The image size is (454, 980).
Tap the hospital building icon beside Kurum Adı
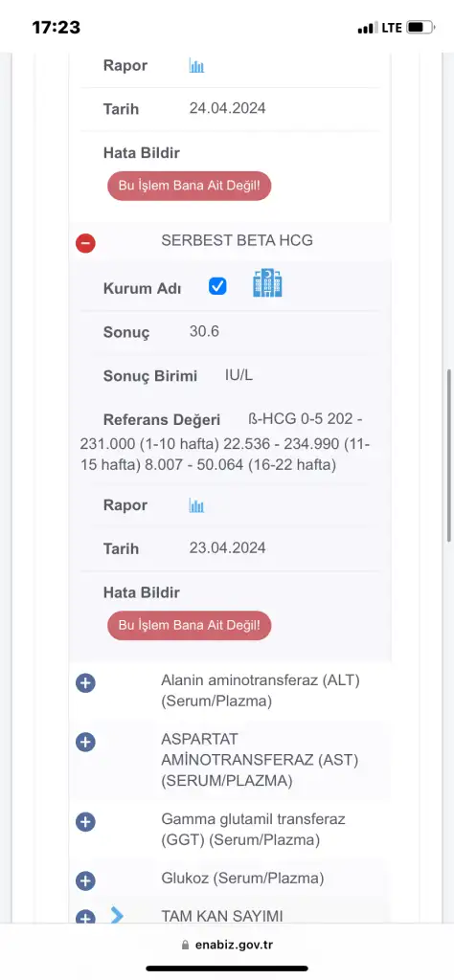267,283
